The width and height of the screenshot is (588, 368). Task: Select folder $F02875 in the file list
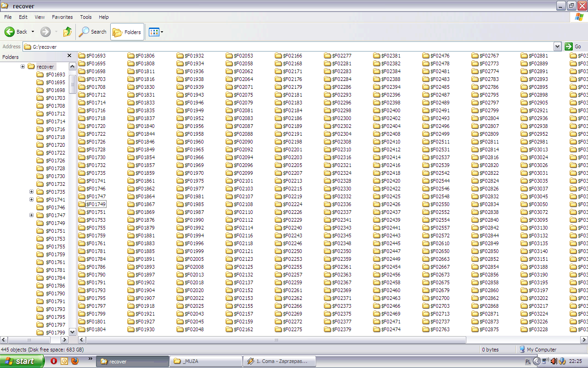(485, 329)
